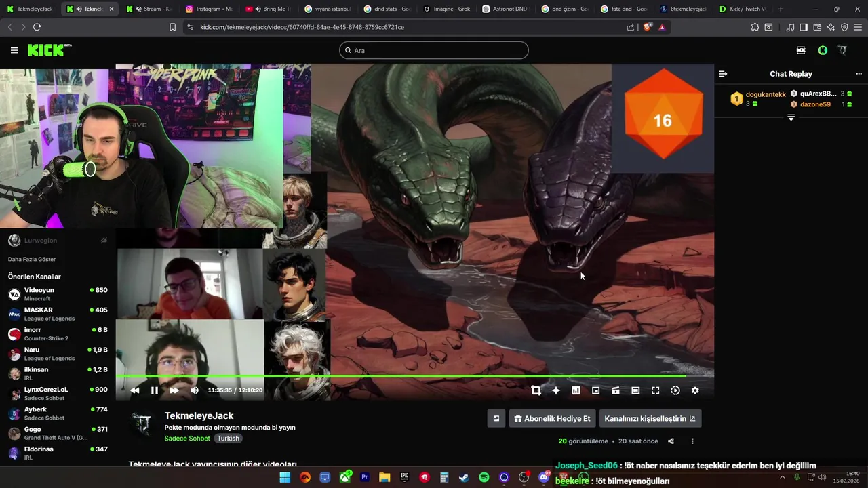Screen dimensions: 868x488
Task: Open the Eldorinaa recommended channel
Action: (x=58, y=453)
